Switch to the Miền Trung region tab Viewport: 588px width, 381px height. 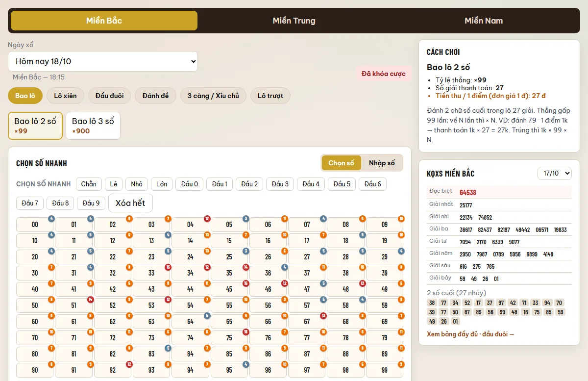point(294,21)
